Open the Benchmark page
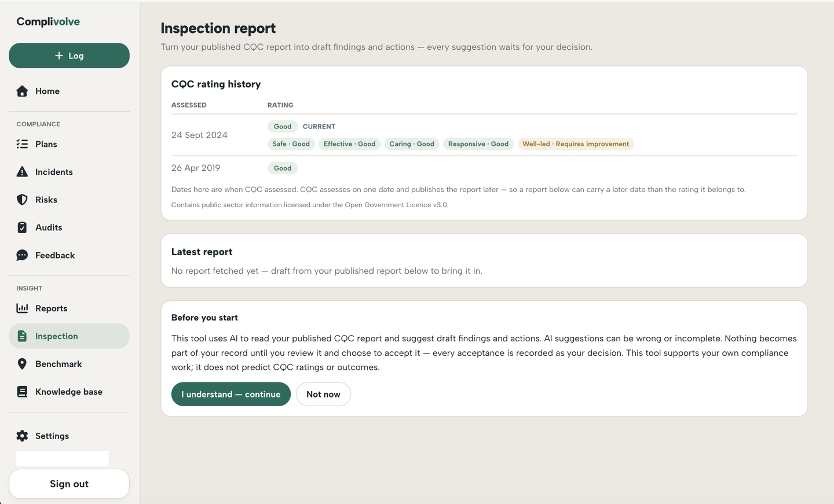 [x=69, y=364]
